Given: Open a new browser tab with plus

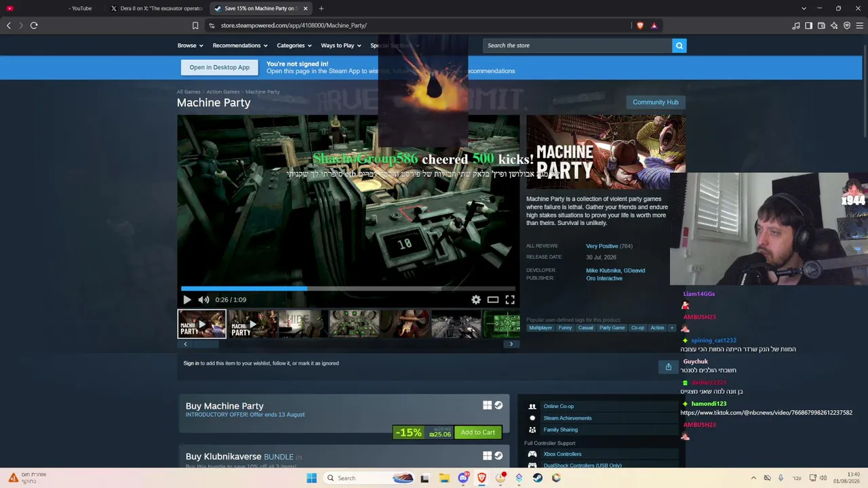Looking at the screenshot, I should pyautogui.click(x=321, y=8).
